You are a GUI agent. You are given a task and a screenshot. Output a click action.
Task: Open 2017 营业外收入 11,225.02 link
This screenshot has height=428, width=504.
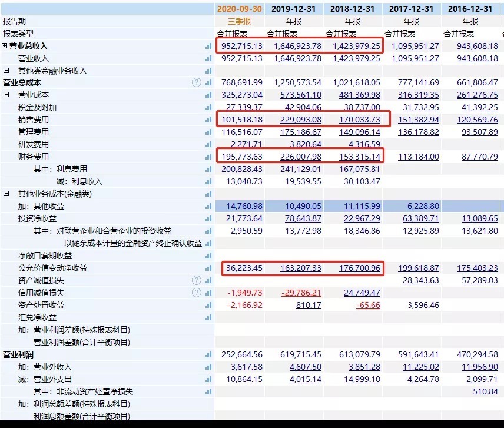(x=421, y=367)
